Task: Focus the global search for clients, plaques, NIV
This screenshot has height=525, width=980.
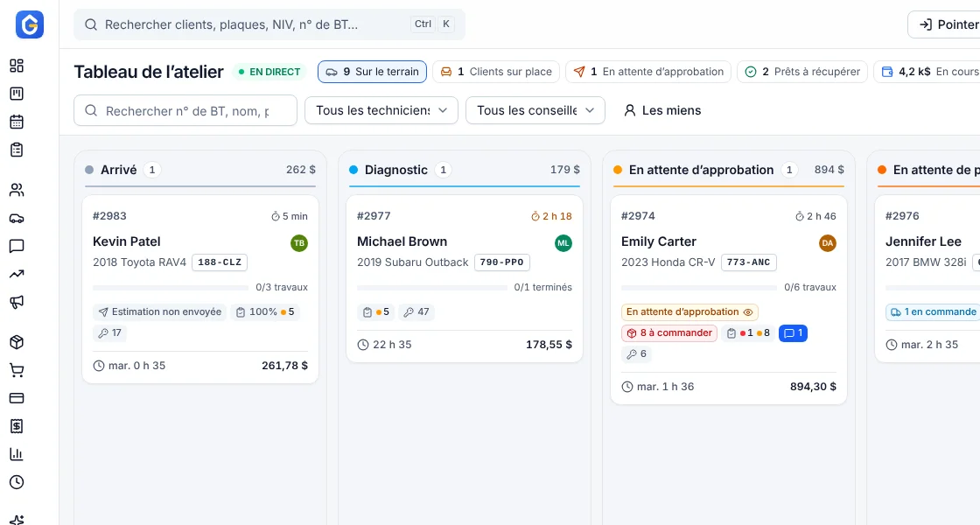Action: (x=269, y=25)
